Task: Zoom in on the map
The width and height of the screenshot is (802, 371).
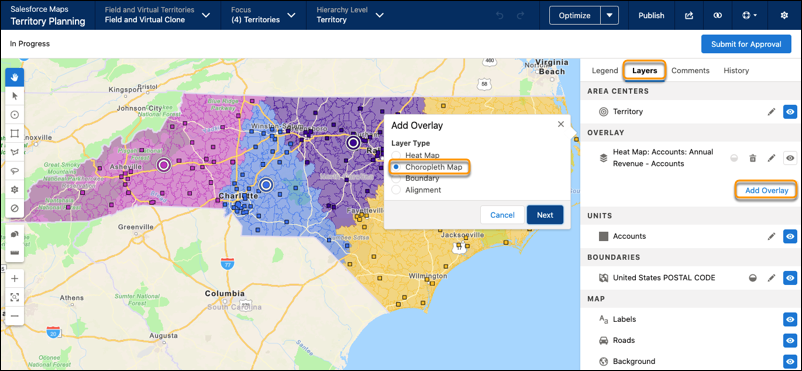Action: click(14, 278)
